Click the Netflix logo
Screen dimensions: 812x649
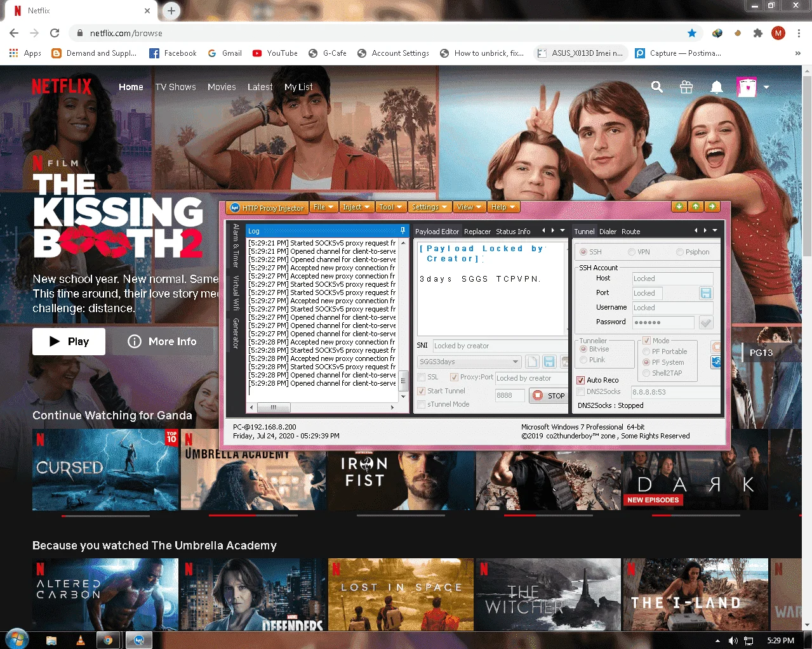click(62, 86)
